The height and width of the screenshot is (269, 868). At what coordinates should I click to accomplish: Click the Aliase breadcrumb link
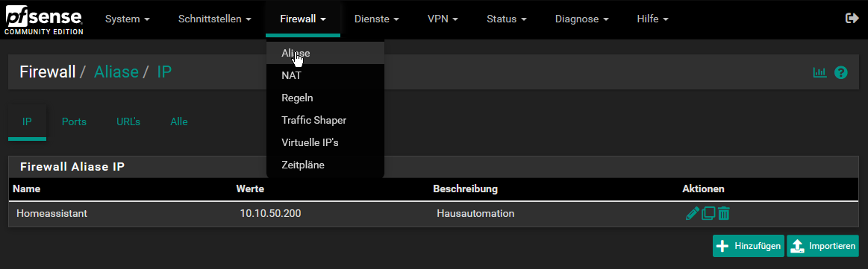tap(116, 72)
